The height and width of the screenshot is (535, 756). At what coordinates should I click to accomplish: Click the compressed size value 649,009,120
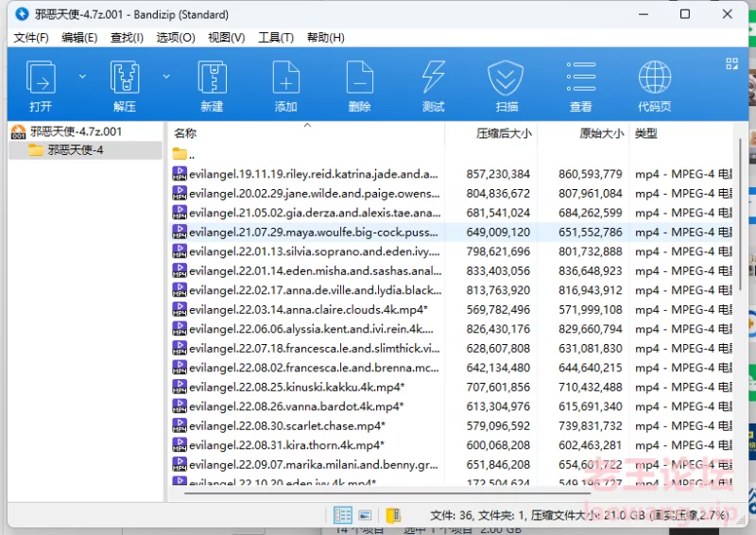pyautogui.click(x=498, y=232)
